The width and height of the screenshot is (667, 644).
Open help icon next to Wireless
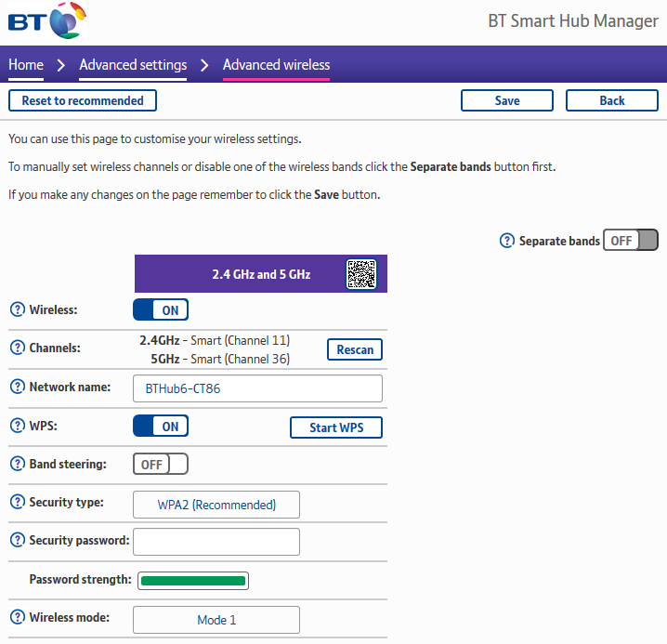[18, 309]
